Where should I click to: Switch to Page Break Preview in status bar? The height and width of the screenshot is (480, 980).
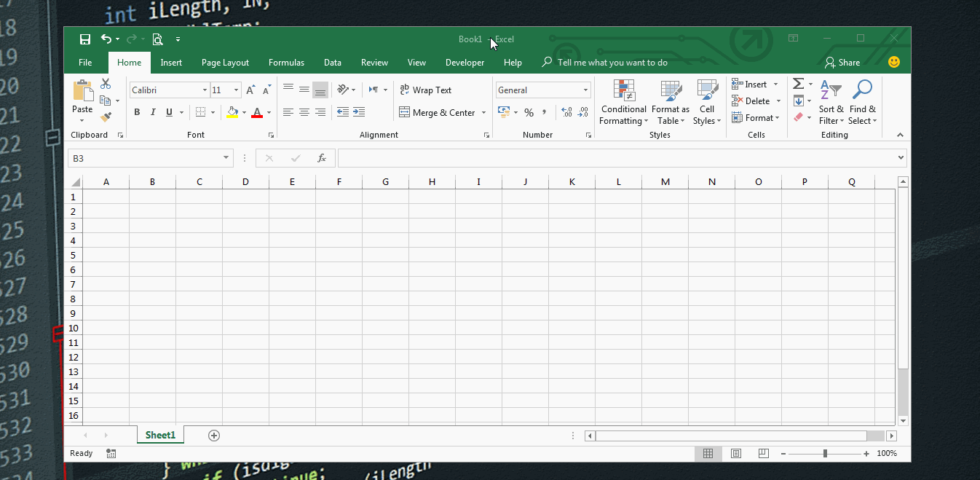coord(764,453)
